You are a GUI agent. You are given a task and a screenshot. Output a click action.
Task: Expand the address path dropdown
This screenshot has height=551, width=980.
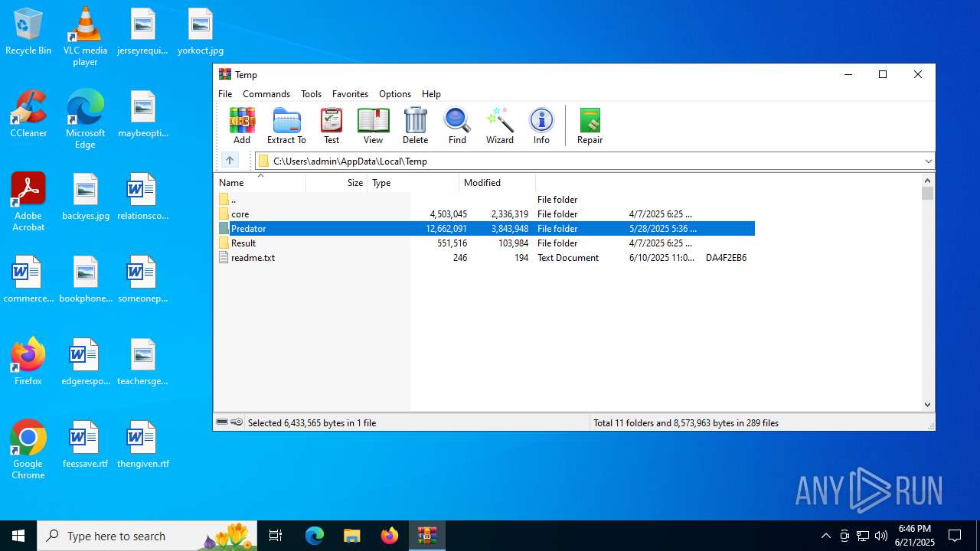coord(928,161)
